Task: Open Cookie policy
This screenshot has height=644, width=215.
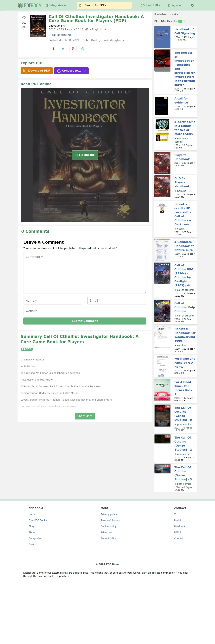Action: click(108, 526)
